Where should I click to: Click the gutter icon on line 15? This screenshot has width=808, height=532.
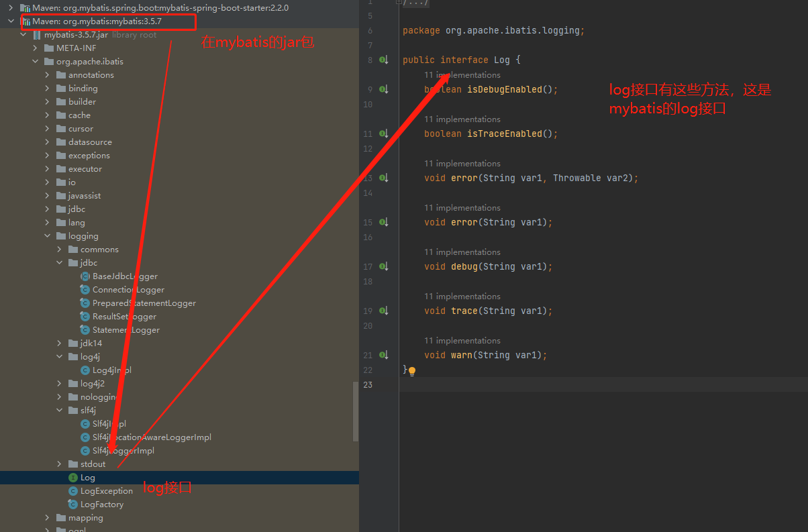[384, 222]
